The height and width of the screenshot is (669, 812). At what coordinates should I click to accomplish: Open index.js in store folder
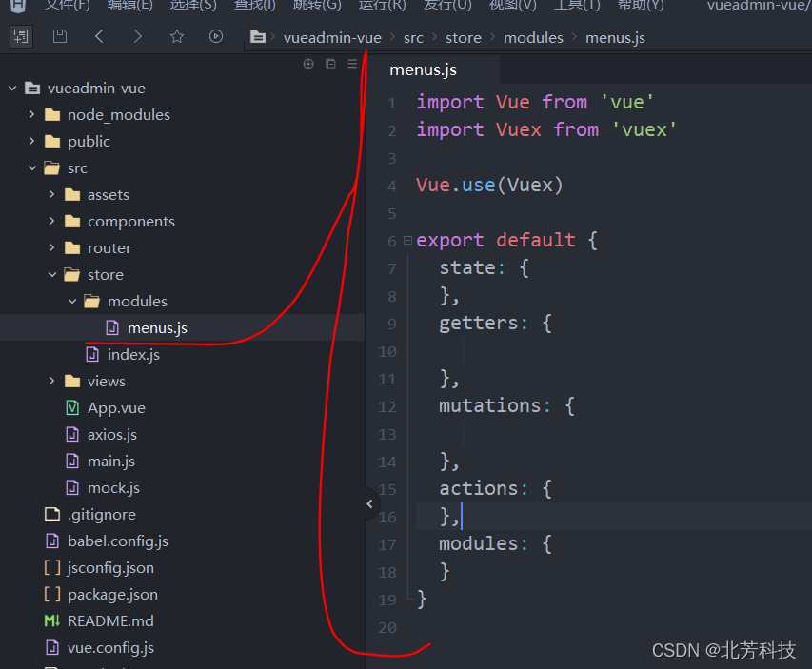[x=133, y=355]
